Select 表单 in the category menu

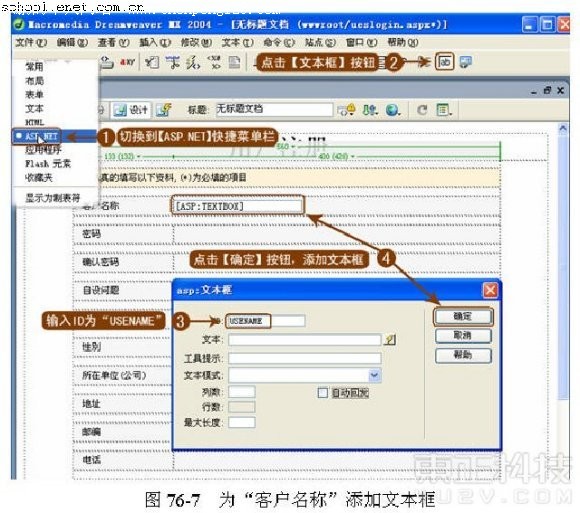point(34,95)
